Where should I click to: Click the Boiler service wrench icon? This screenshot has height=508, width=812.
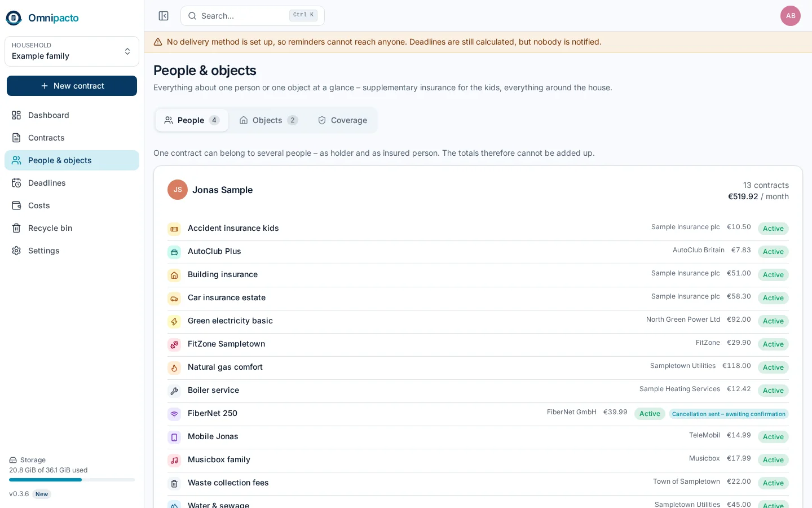click(x=174, y=391)
